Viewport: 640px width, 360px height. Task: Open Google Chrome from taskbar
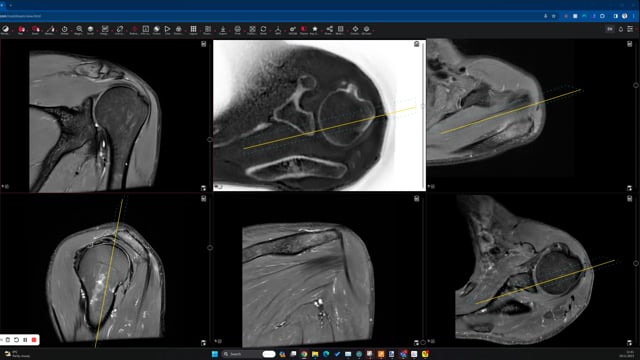[x=304, y=354]
